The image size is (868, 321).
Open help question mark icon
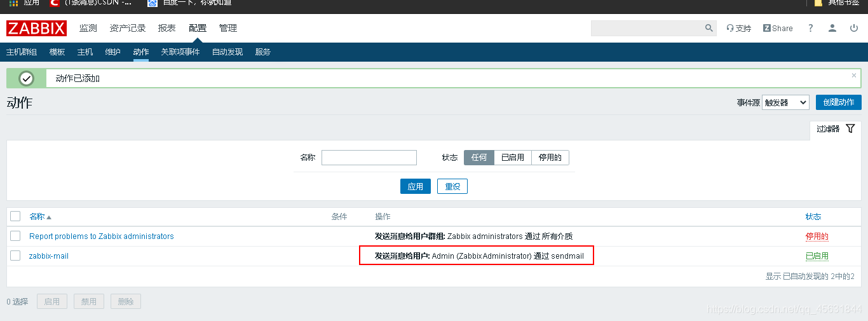(810, 28)
